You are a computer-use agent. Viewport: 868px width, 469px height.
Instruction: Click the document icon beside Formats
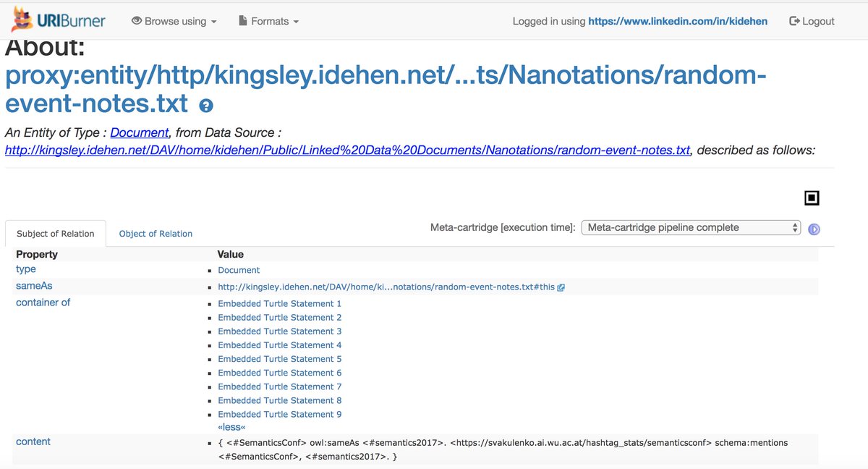(x=244, y=20)
